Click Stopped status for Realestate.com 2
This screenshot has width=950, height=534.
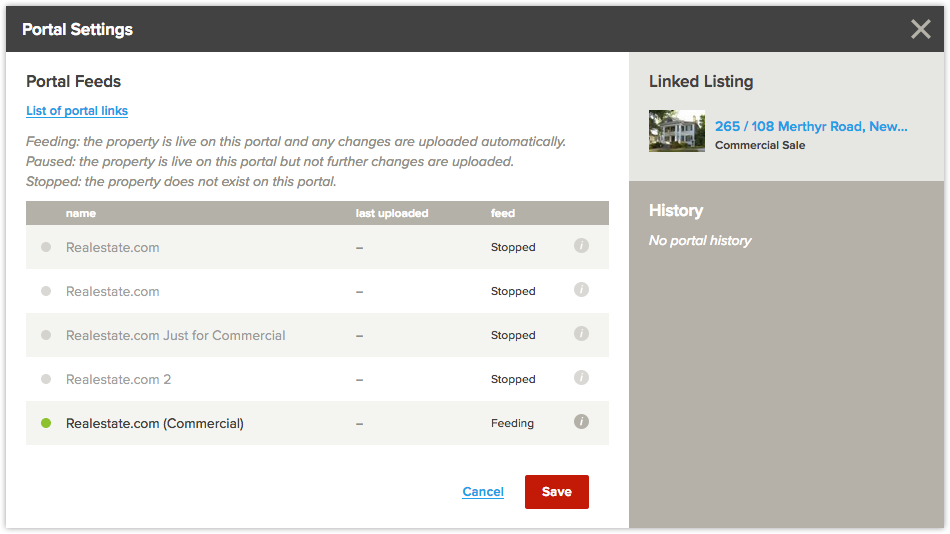click(x=513, y=379)
